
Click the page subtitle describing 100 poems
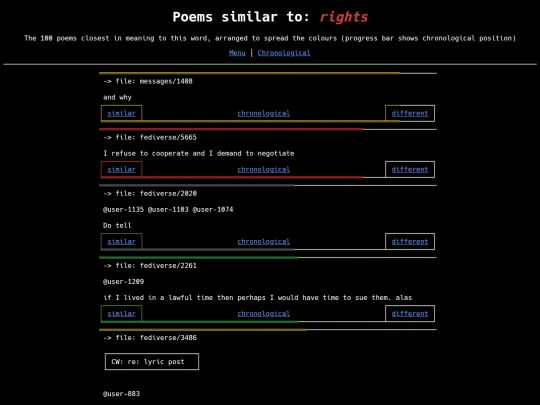point(270,38)
